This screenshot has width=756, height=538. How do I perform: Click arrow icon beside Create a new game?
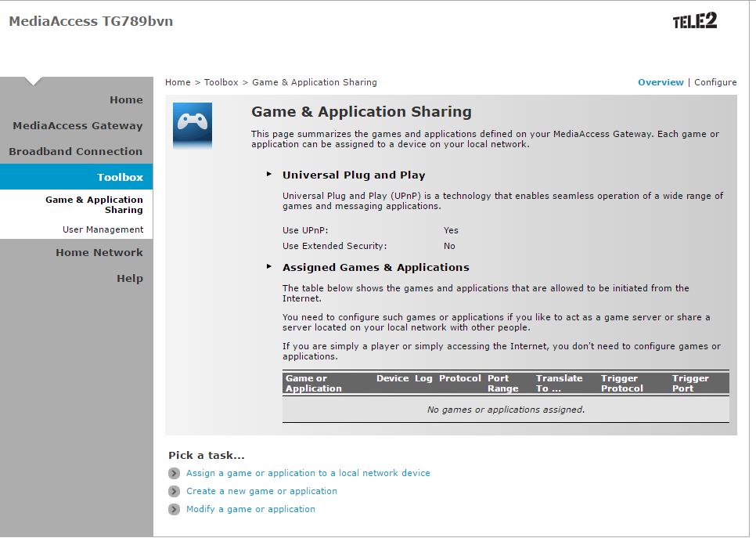174,491
